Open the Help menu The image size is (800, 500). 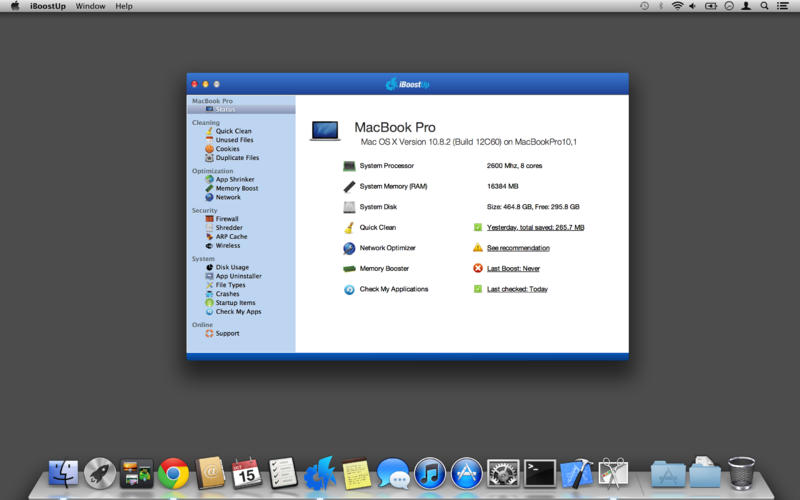tap(123, 6)
